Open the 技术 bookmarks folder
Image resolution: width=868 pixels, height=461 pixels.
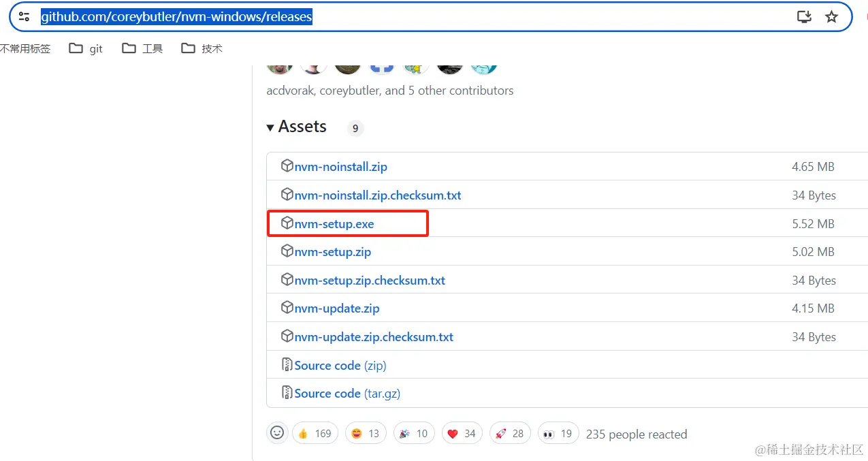(202, 48)
